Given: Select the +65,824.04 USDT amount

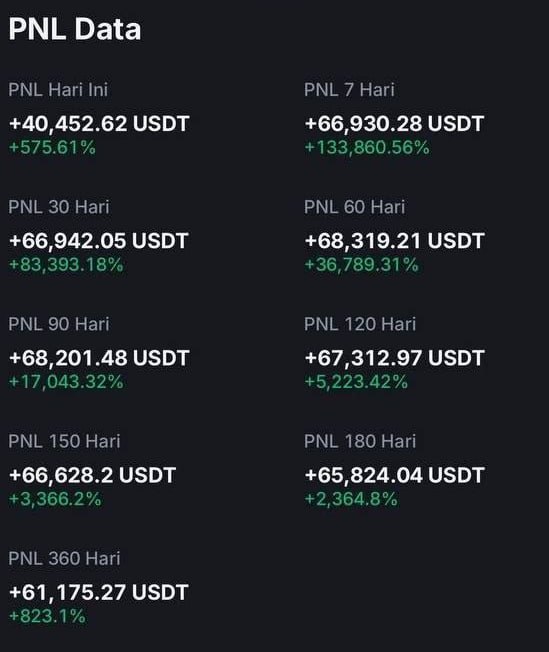Looking at the screenshot, I should (394, 476).
